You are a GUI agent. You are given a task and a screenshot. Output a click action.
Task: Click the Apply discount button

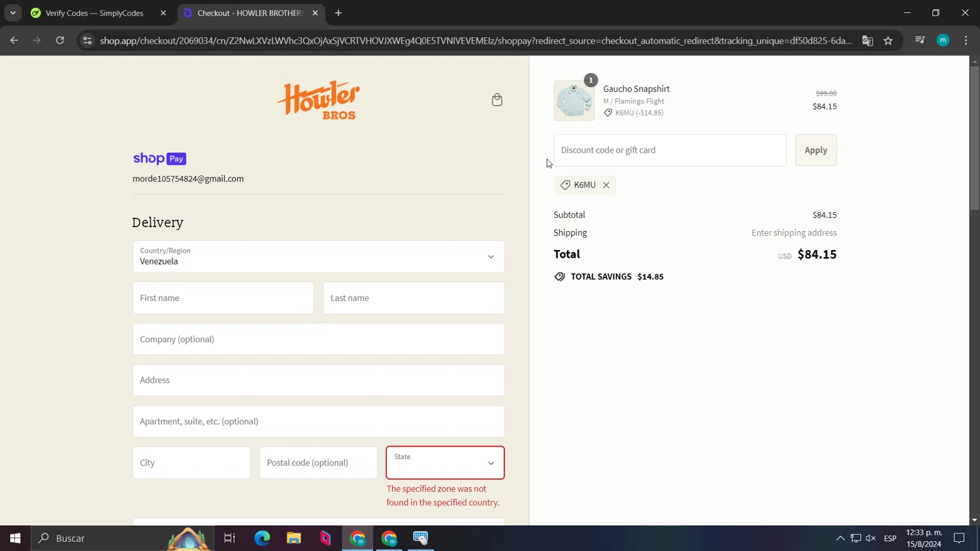[x=815, y=150]
